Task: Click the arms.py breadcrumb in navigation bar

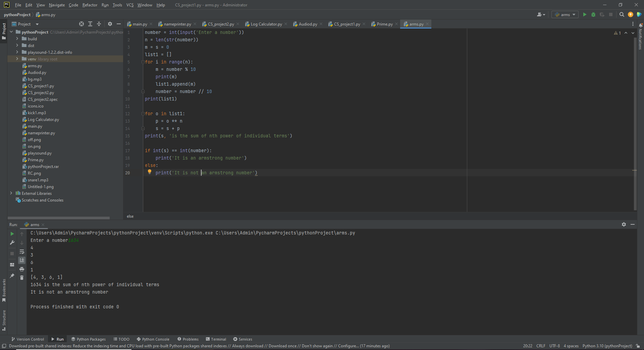Action: tap(46, 15)
